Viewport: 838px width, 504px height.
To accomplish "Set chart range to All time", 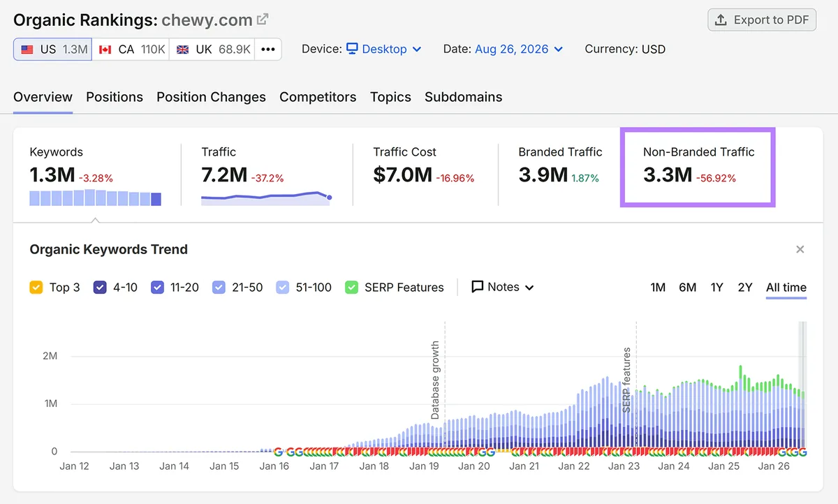I will click(x=786, y=288).
